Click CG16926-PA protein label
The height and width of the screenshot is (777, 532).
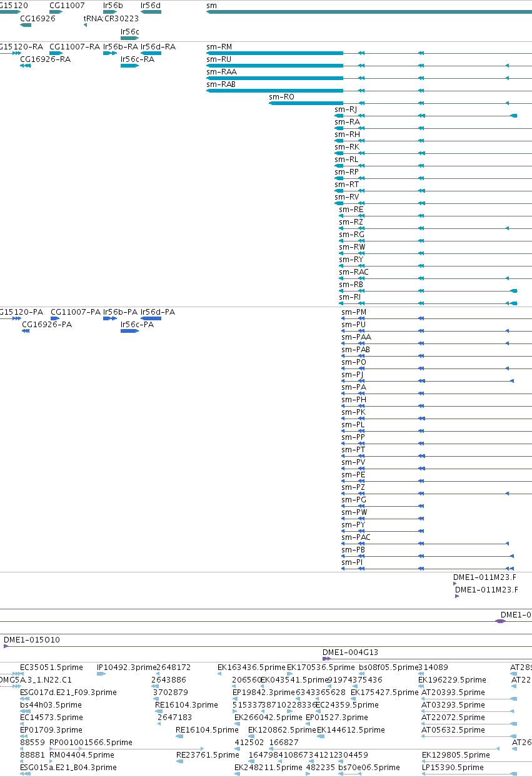pyautogui.click(x=47, y=324)
